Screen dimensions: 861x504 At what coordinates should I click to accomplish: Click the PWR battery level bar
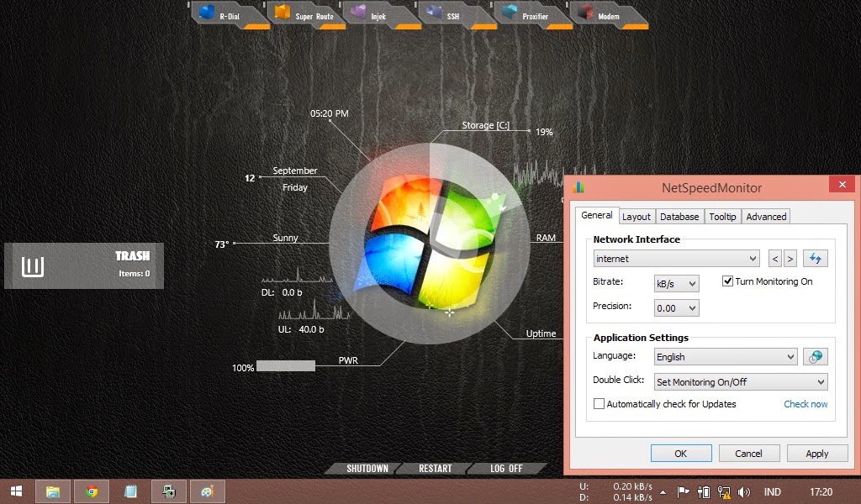[x=286, y=365]
